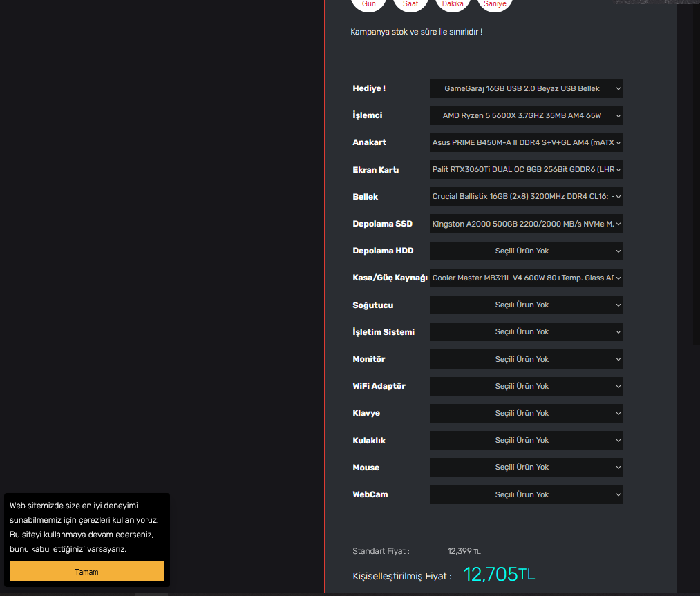Open the Klavye keyboard dropdown
The height and width of the screenshot is (596, 700).
click(x=527, y=413)
